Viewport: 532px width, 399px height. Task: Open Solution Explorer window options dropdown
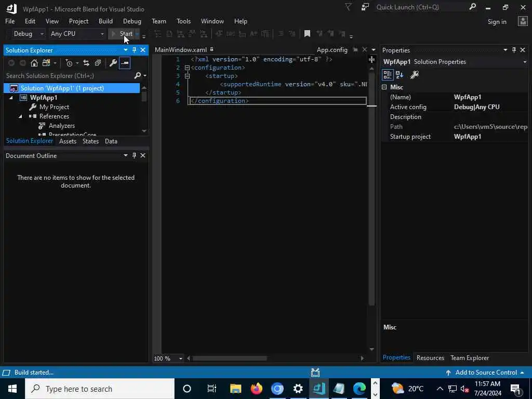pyautogui.click(x=126, y=50)
